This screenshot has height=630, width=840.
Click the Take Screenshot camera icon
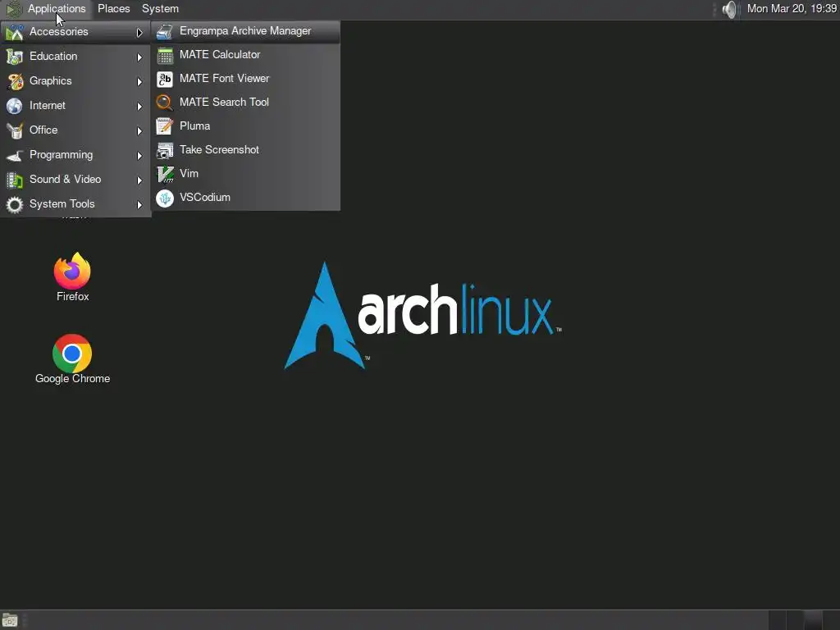(164, 150)
